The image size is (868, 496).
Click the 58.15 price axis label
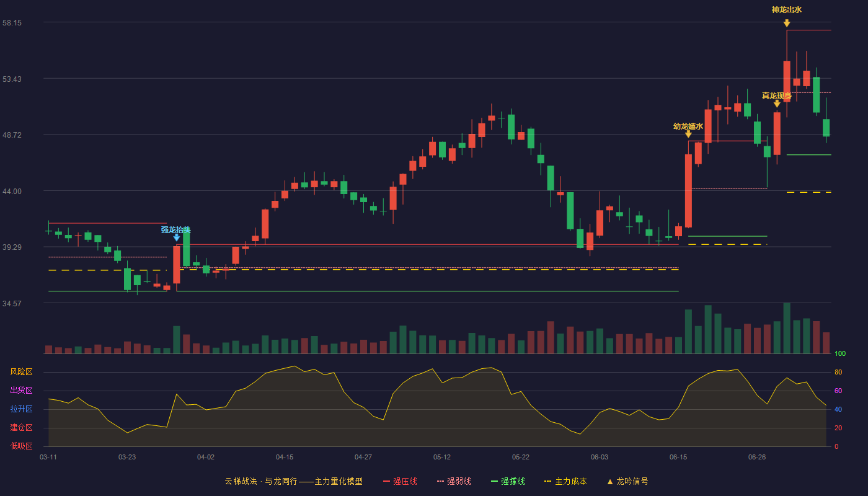[12, 23]
